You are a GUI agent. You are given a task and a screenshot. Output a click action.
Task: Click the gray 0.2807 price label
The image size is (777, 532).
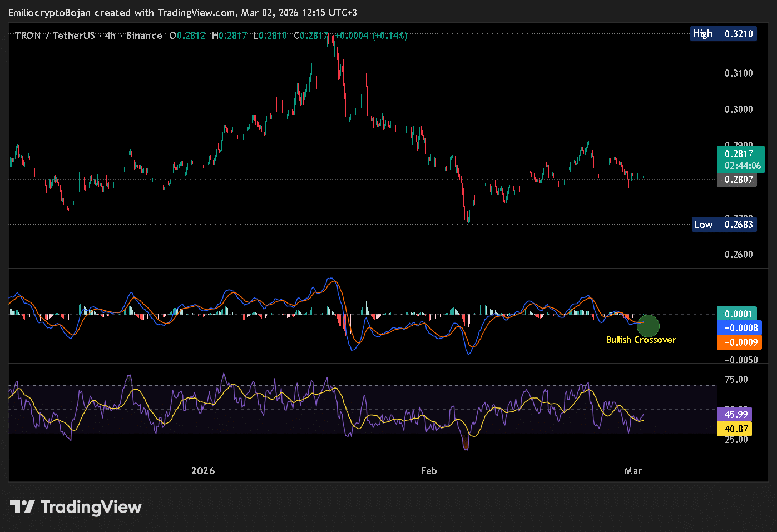click(738, 179)
